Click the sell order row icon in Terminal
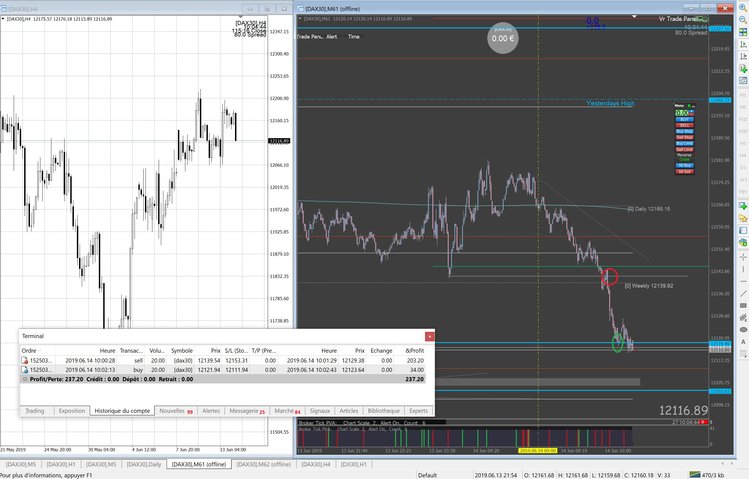The height and width of the screenshot is (479, 749). coord(24,360)
